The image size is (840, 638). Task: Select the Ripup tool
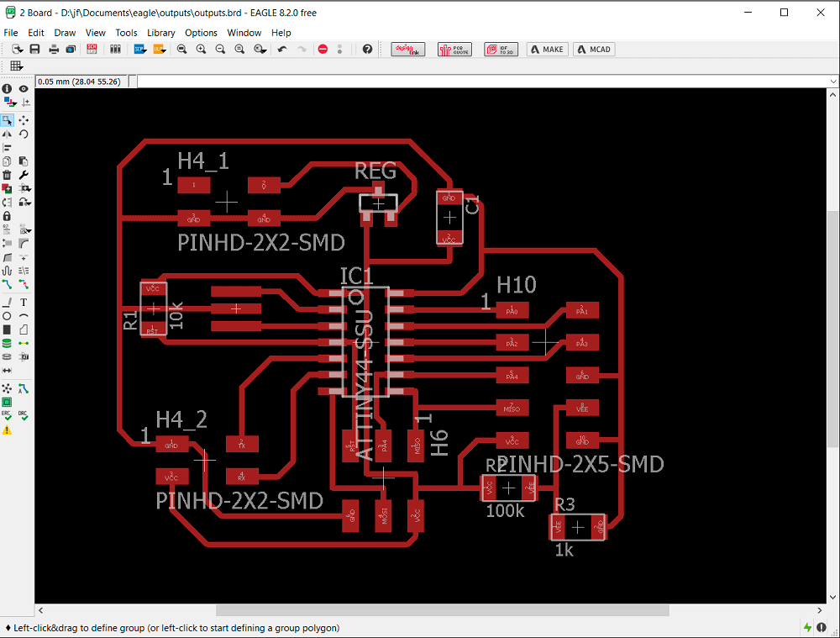(24, 283)
